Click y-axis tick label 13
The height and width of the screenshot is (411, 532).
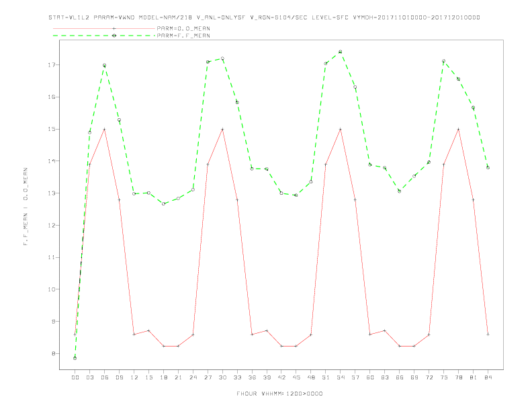pyautogui.click(x=53, y=193)
